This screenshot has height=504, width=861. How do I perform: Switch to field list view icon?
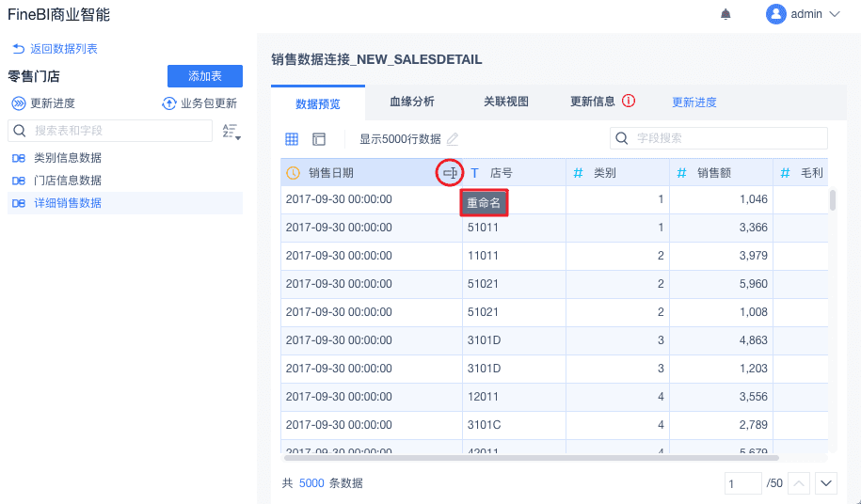point(319,139)
